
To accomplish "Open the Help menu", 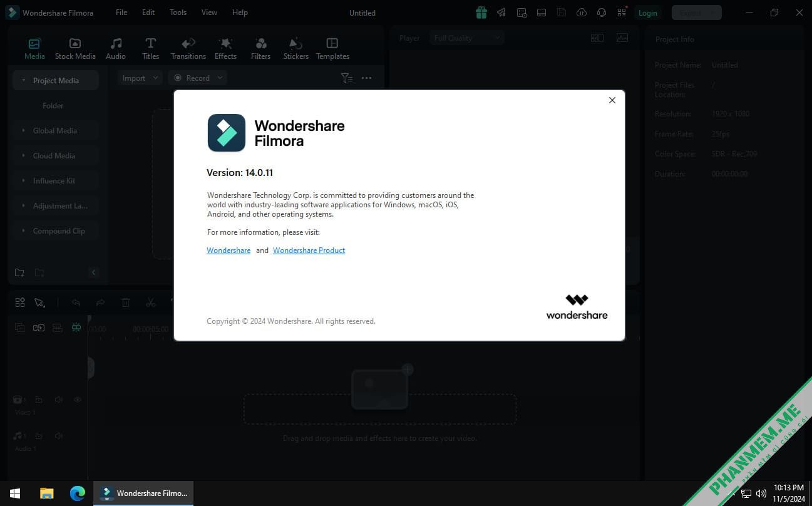I will (240, 13).
